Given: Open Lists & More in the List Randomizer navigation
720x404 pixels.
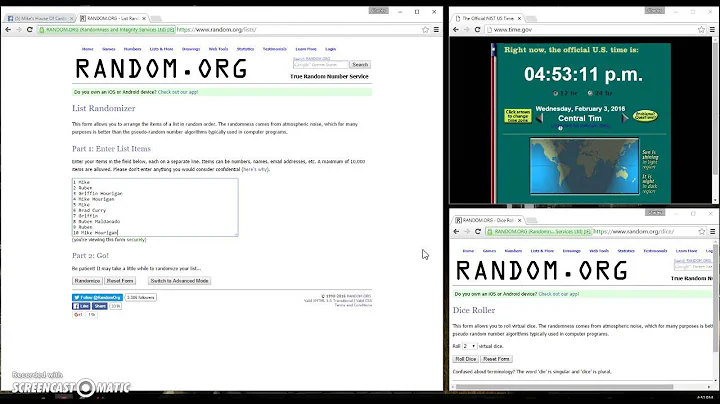Looking at the screenshot, I should [x=162, y=49].
